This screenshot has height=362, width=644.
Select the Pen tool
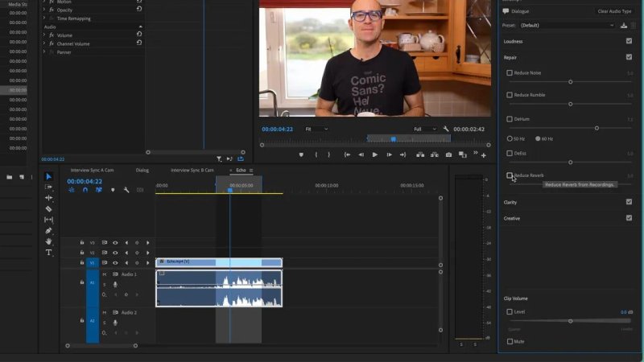(48, 231)
